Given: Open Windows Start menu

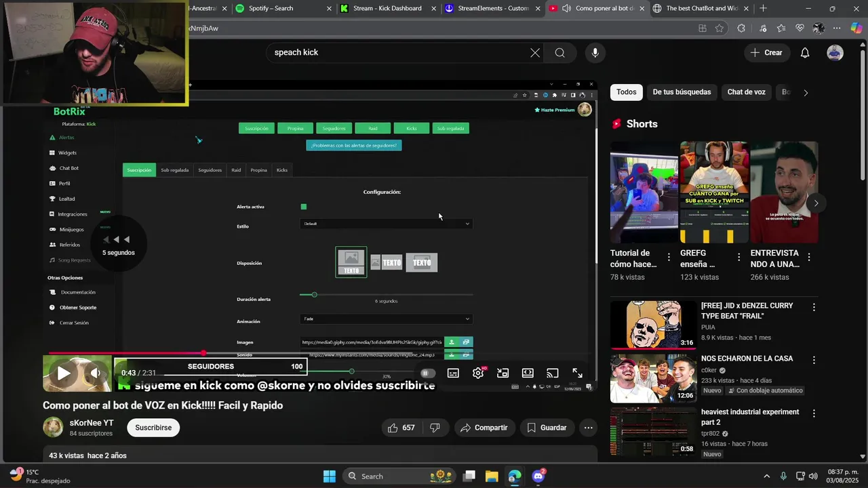Looking at the screenshot, I should pyautogui.click(x=329, y=476).
